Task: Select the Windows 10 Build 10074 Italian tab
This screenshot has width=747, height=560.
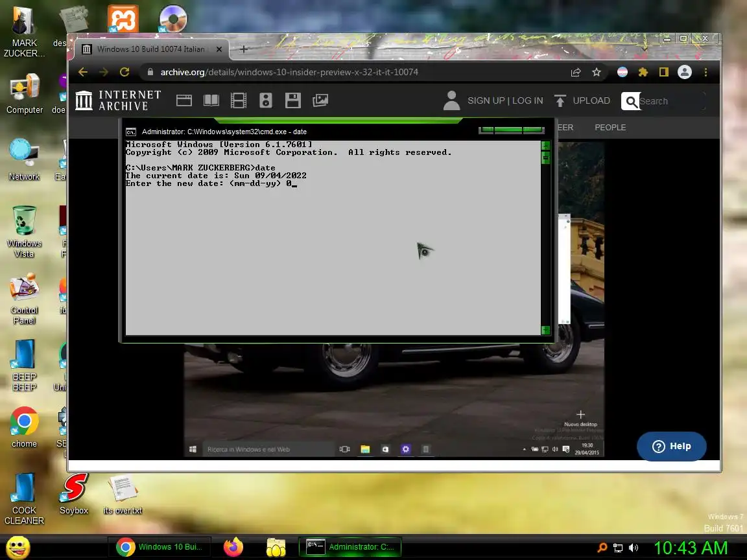Action: [x=150, y=49]
